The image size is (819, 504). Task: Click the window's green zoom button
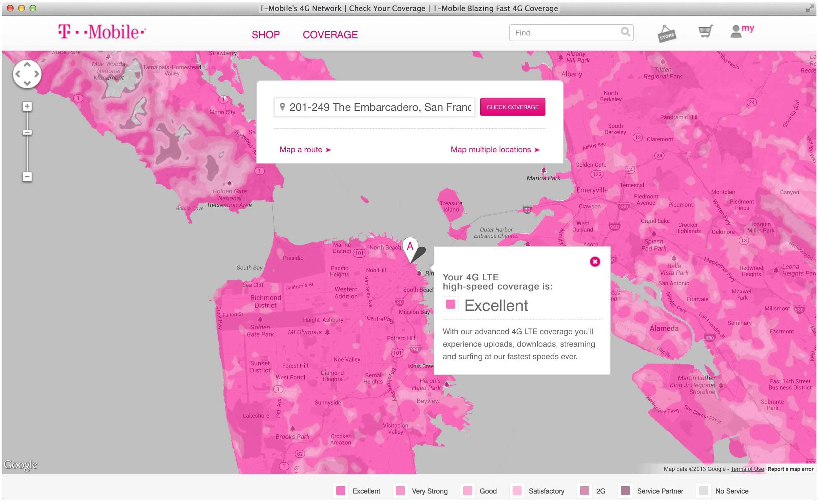pos(33,8)
